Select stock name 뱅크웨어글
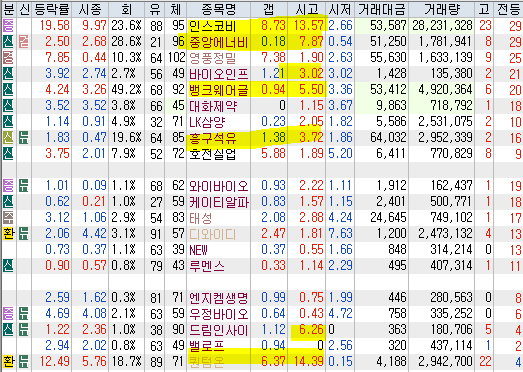Viewport: 523px width, 372px height. 218,90
